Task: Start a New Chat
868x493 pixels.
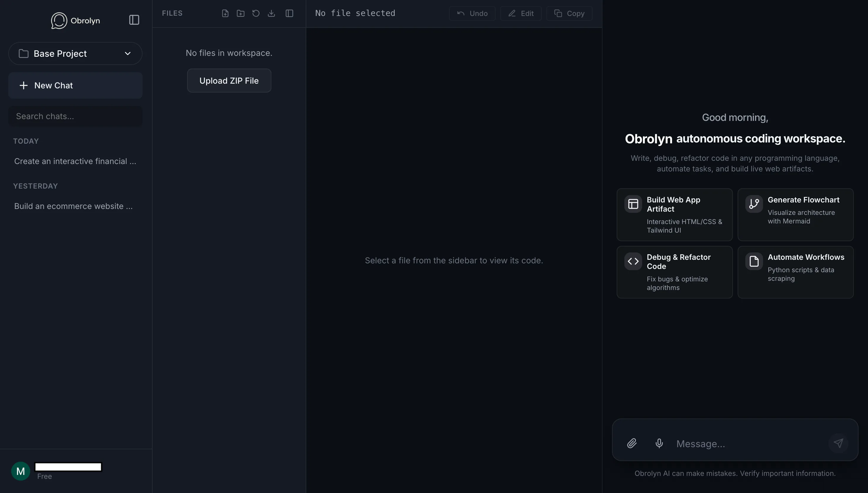Action: tap(75, 85)
